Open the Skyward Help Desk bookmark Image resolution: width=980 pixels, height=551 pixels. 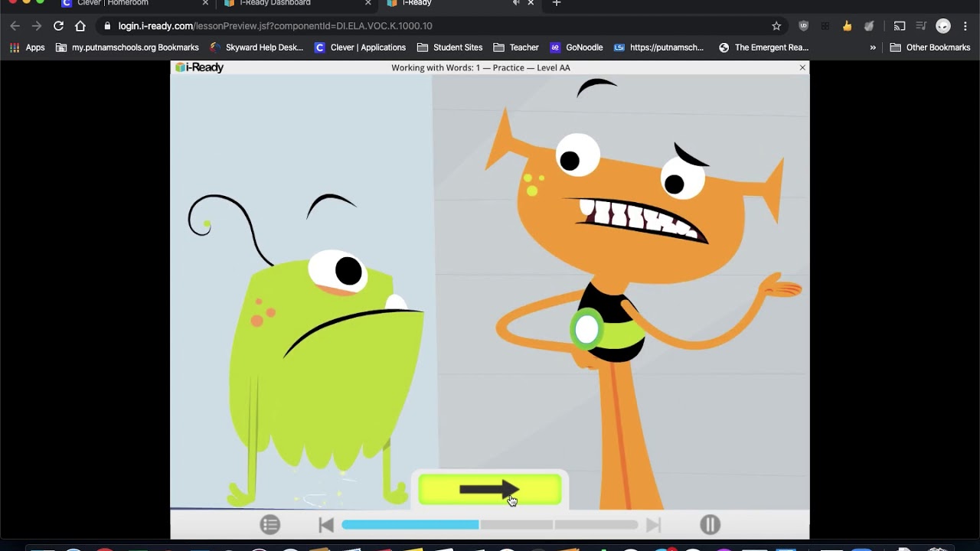pyautogui.click(x=256, y=47)
